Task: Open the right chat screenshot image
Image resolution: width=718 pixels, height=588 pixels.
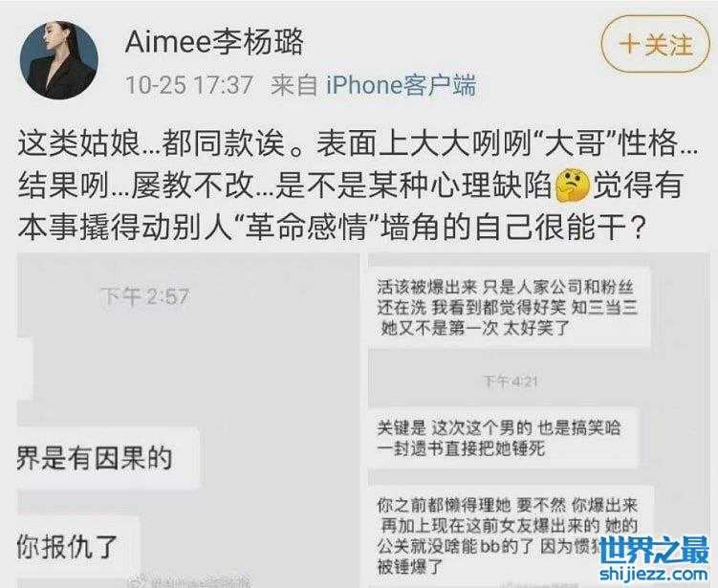Action: click(539, 420)
